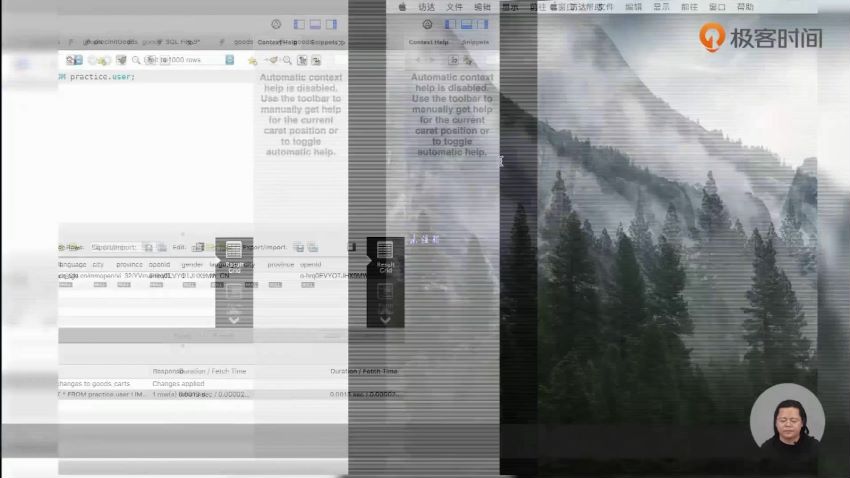Select the black Result Grid button

[x=385, y=256]
